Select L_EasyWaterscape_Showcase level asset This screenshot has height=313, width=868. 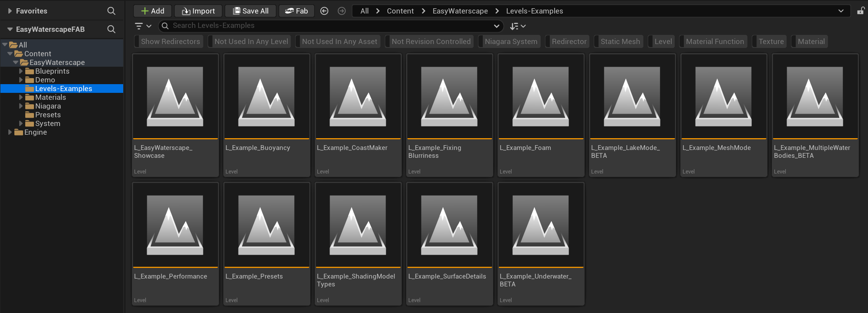click(175, 115)
